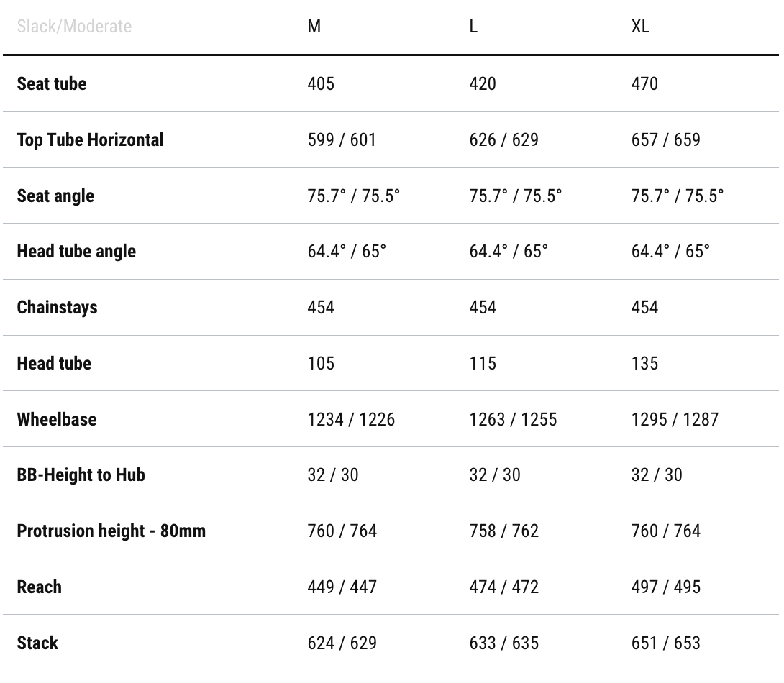The image size is (784, 683).
Task: Click the Protrusion height - 80mm label
Action: (111, 531)
